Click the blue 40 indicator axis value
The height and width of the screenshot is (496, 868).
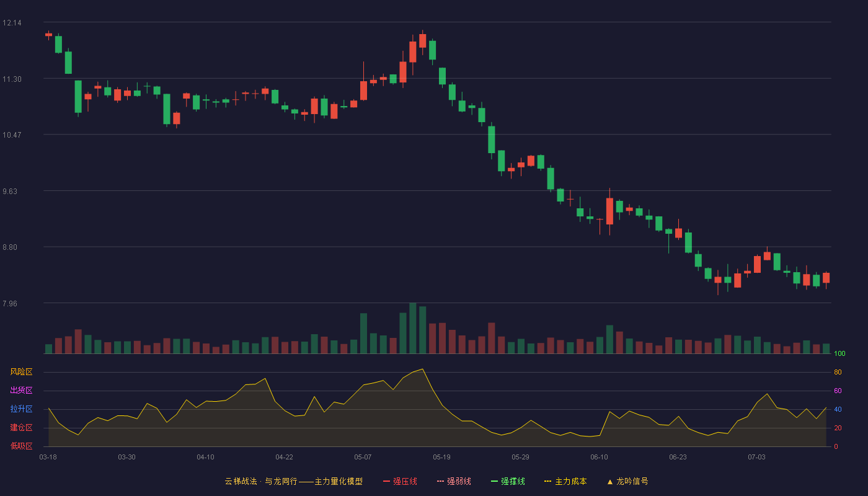pyautogui.click(x=838, y=409)
